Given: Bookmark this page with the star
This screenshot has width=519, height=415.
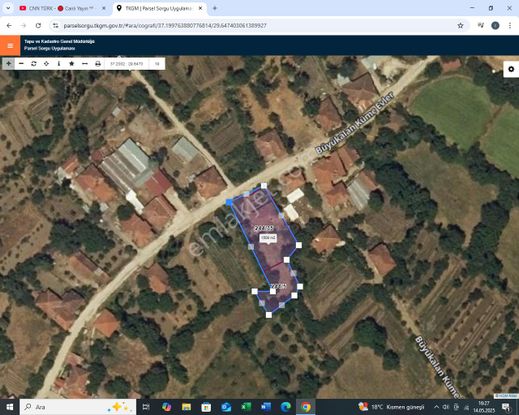Looking at the screenshot, I should click(x=460, y=26).
